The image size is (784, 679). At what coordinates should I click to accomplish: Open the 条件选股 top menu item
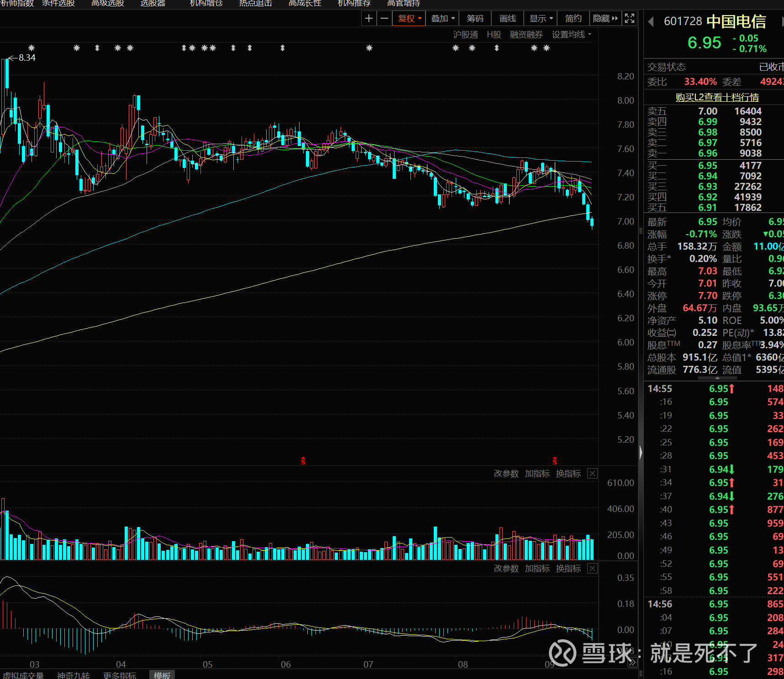(58, 3)
